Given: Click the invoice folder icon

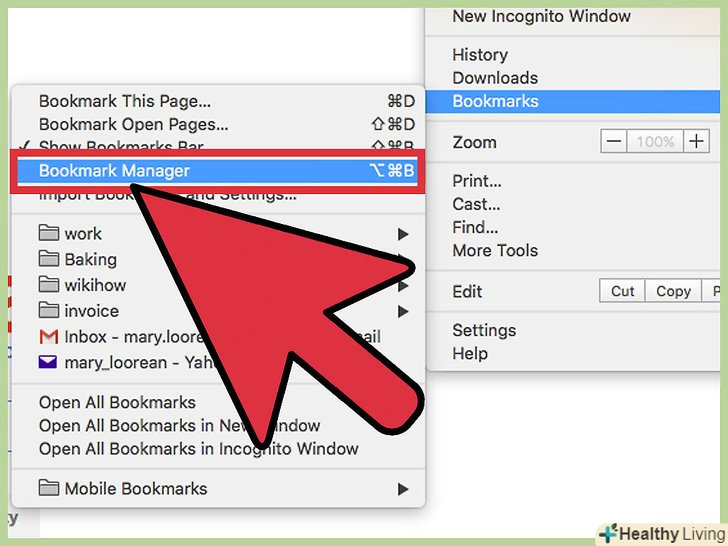Looking at the screenshot, I should pyautogui.click(x=48, y=311).
